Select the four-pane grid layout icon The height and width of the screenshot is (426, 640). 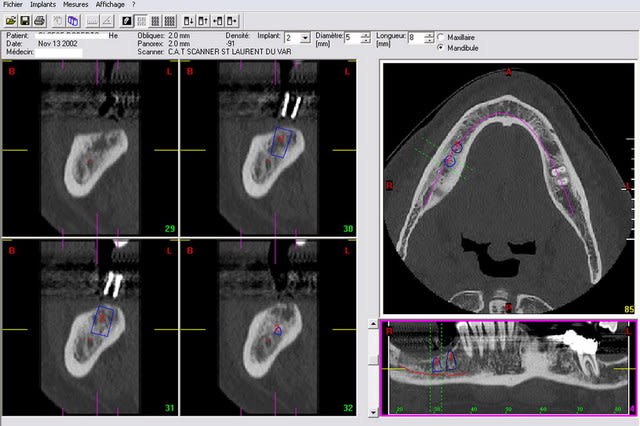(x=142, y=20)
